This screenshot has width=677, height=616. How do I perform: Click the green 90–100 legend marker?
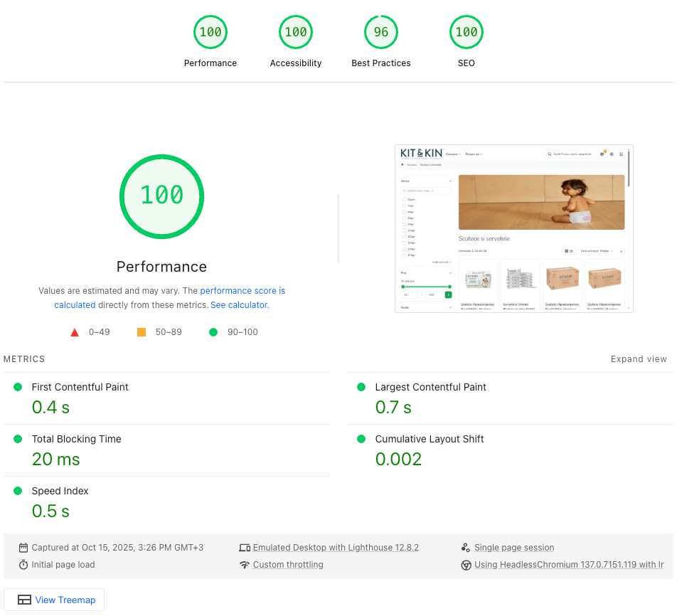[213, 332]
